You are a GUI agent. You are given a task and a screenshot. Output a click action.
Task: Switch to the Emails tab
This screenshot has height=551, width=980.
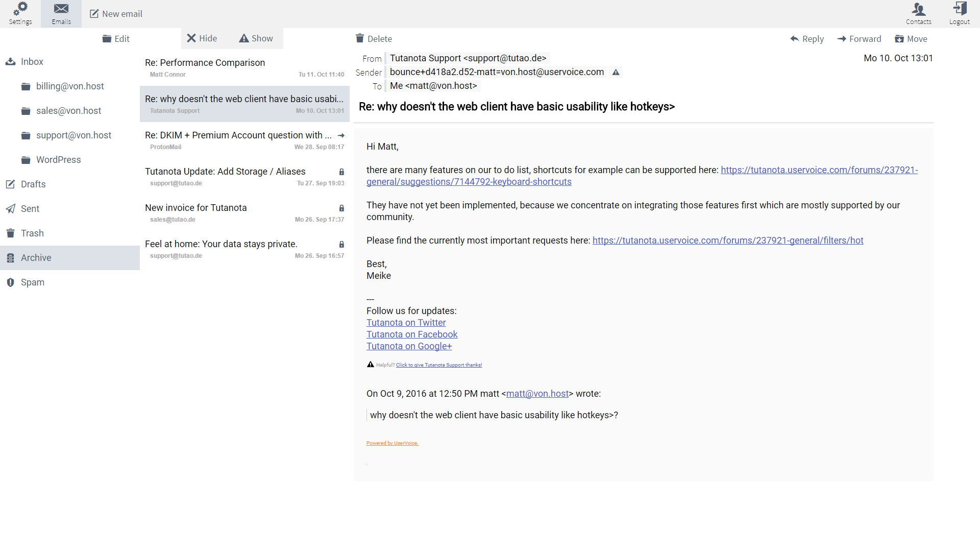[61, 14]
